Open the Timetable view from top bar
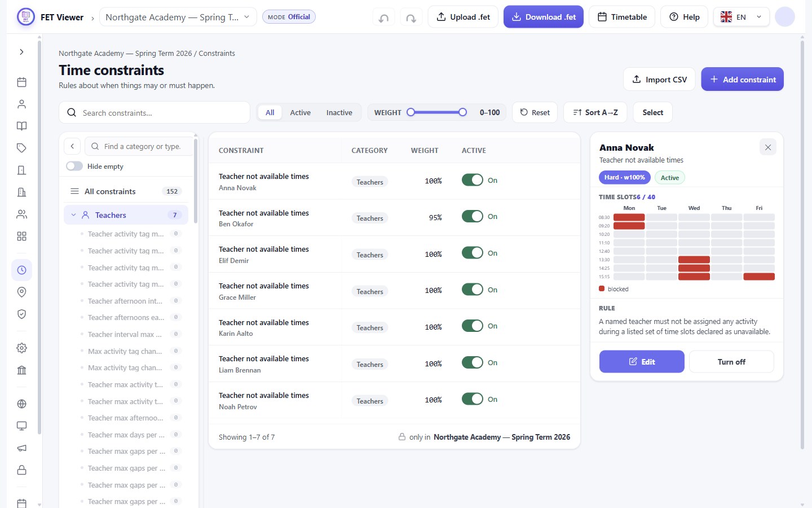Image resolution: width=812 pixels, height=508 pixels. tap(622, 17)
